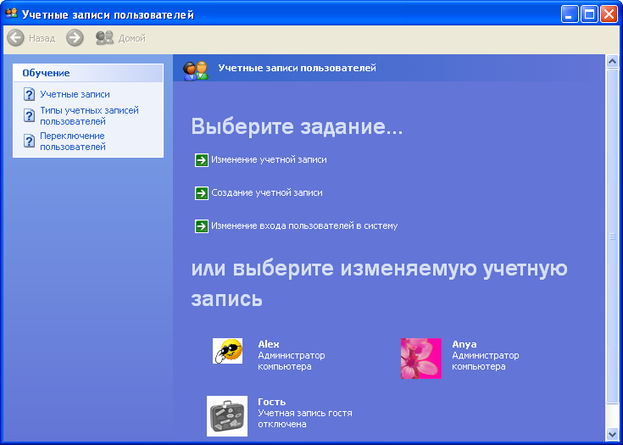Click the Home (Домой) users icon
Image resolution: width=623 pixels, height=445 pixels.
105,38
